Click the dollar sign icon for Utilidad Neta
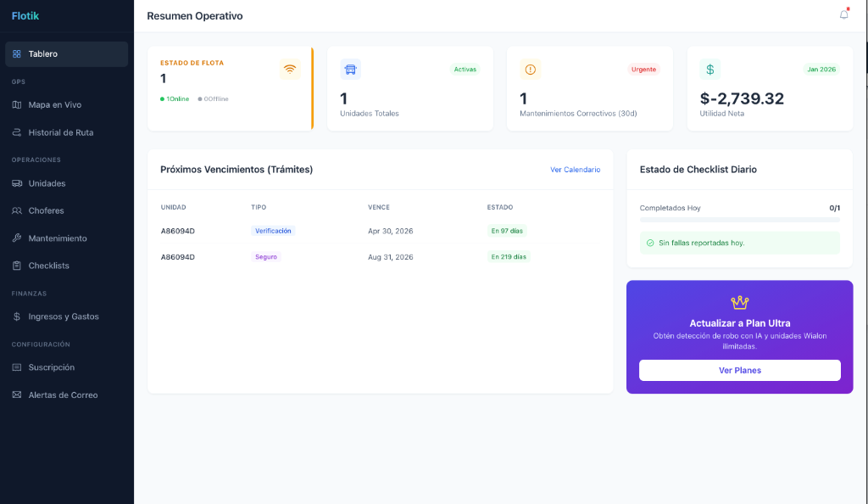Viewport: 868px width, 504px height. coord(709,69)
